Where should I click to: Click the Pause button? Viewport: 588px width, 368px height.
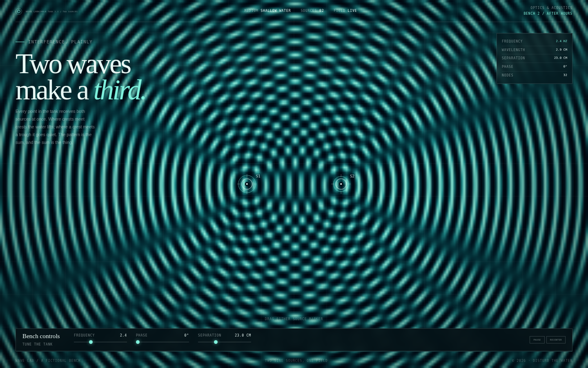point(537,340)
